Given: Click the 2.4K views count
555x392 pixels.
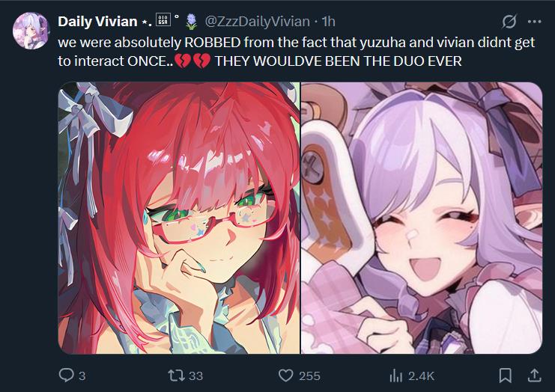Looking at the screenshot, I should click(x=421, y=376).
